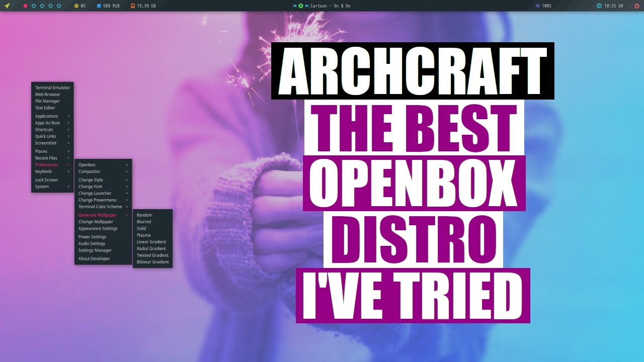Open the power menu icon in panel
This screenshot has height=362, width=644.
click(636, 6)
